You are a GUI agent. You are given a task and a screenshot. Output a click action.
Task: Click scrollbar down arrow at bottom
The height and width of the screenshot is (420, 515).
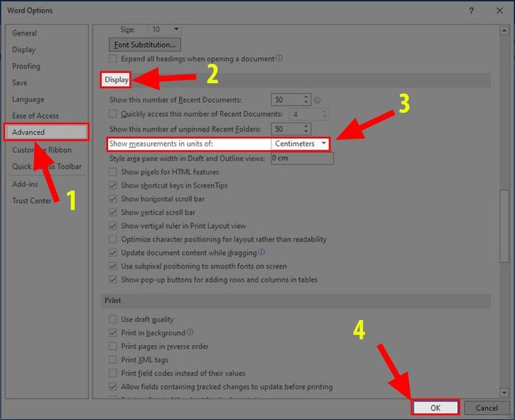click(x=504, y=392)
